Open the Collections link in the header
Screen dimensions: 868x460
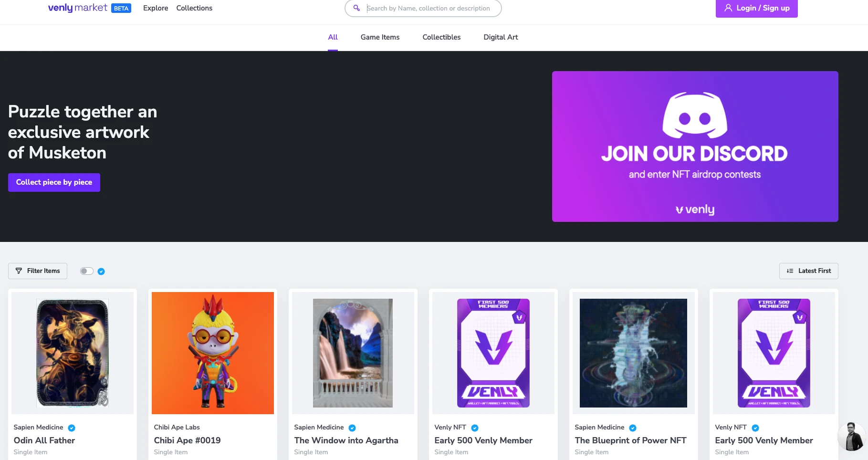194,8
